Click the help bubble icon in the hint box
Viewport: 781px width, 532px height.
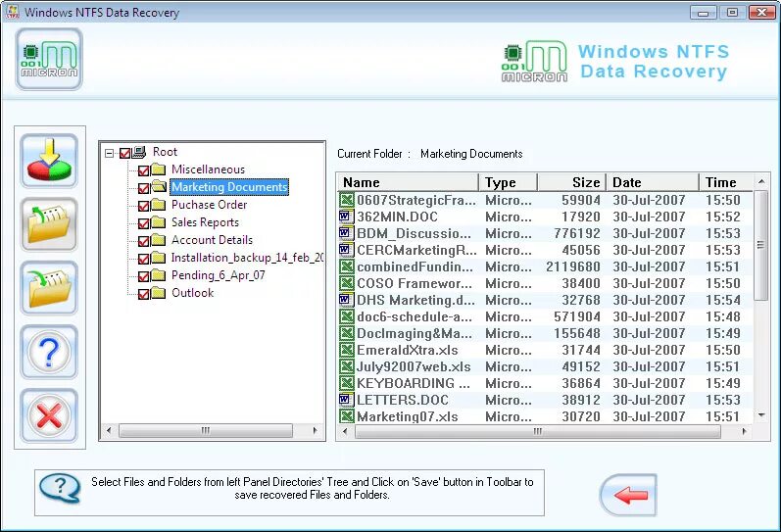(x=60, y=488)
